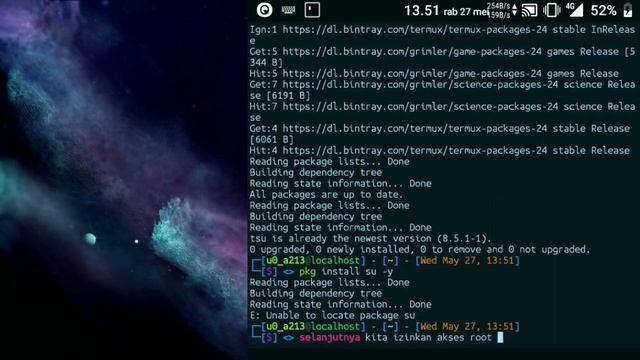Click the red 'selanjutnya' word in prompt
640x360 pixels.
tap(329, 338)
